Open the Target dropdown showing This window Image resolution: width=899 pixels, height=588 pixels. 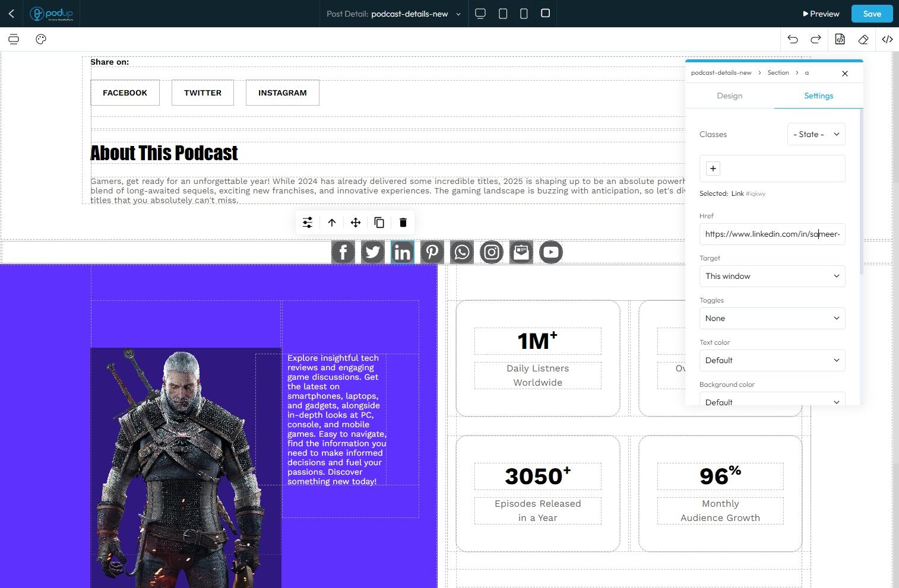pyautogui.click(x=772, y=276)
